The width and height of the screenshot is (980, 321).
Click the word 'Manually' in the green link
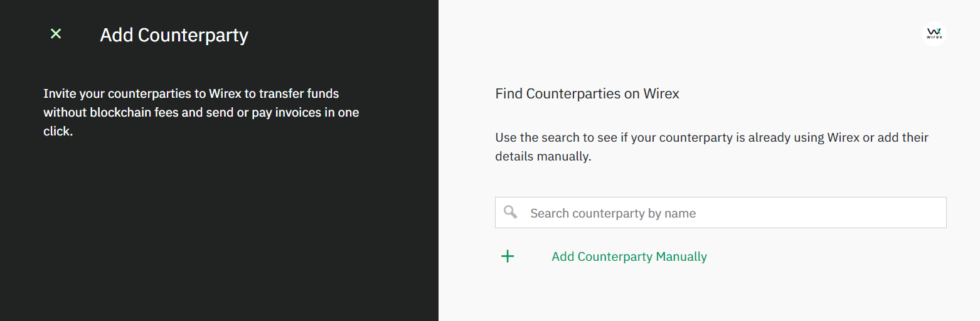(x=681, y=256)
